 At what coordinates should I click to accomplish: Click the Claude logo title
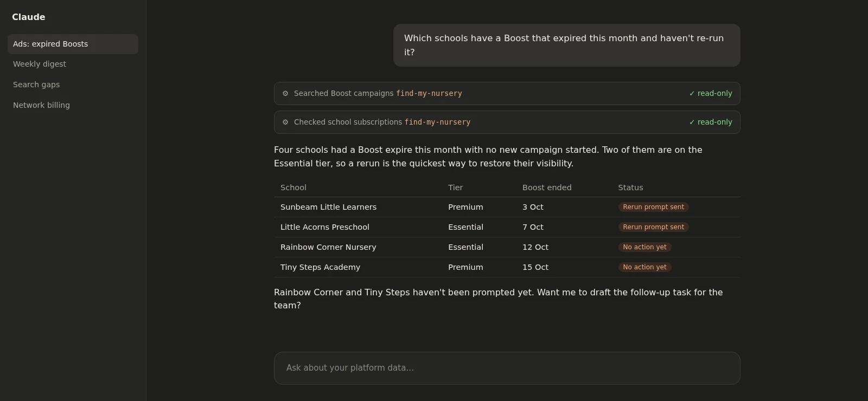click(x=29, y=17)
